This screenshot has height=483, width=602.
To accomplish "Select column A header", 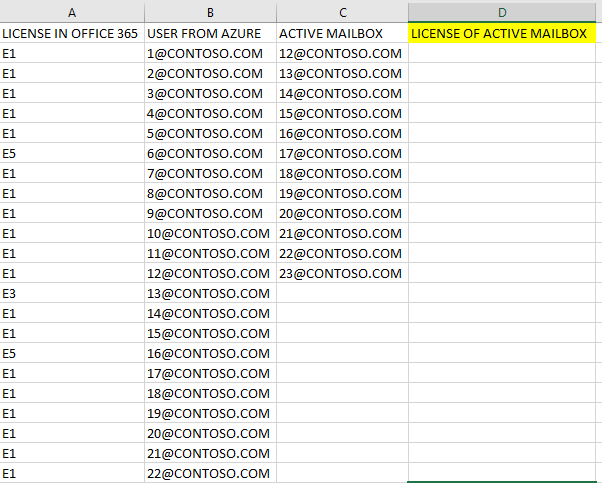I will (x=72, y=13).
